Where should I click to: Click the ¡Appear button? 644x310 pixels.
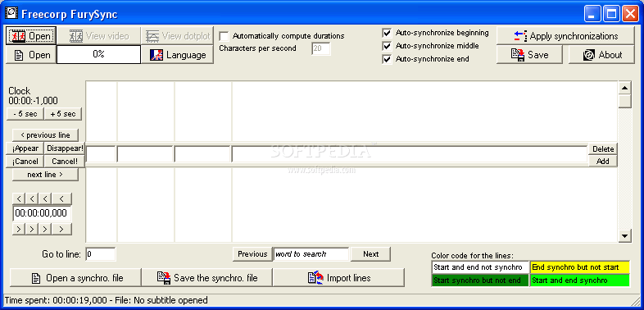(x=25, y=148)
